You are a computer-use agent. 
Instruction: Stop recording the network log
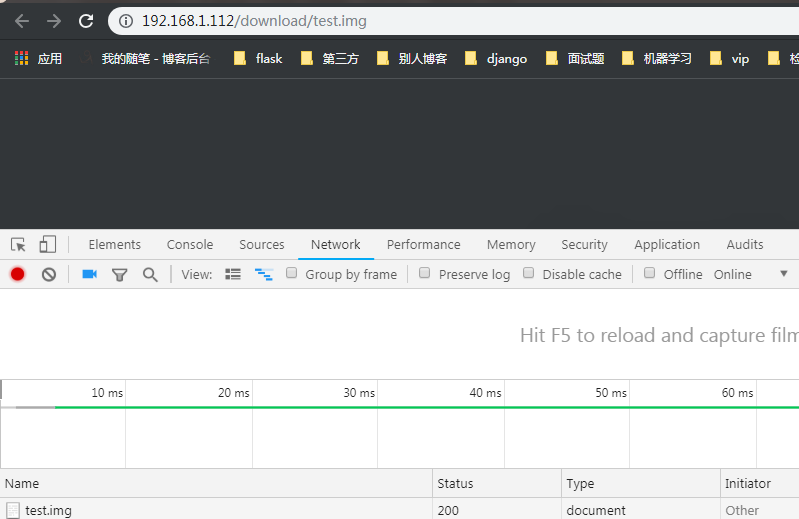(17, 275)
